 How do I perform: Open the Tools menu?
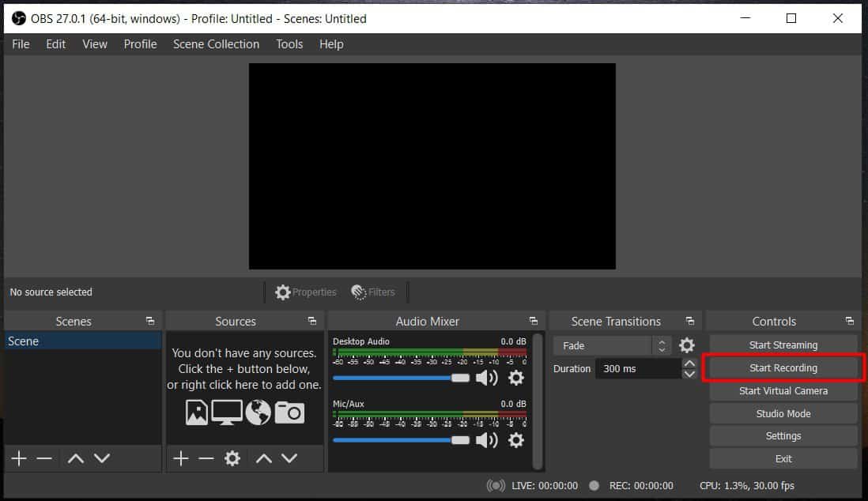coord(289,44)
